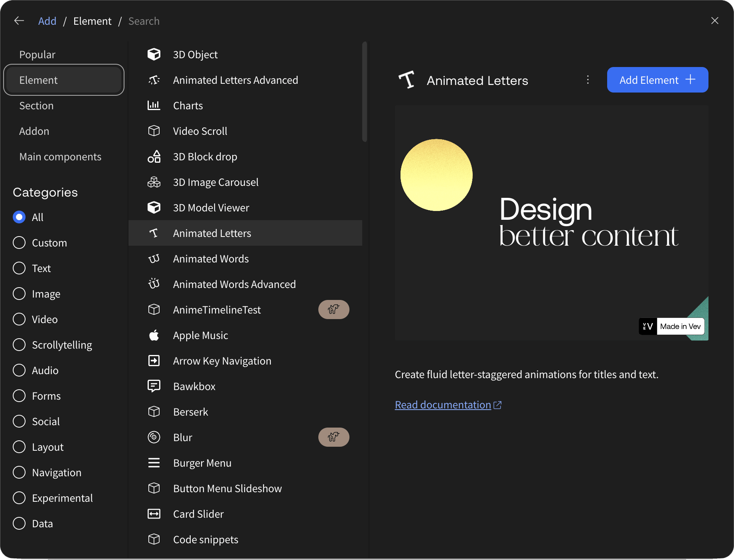Switch to the Popular tab

click(37, 55)
